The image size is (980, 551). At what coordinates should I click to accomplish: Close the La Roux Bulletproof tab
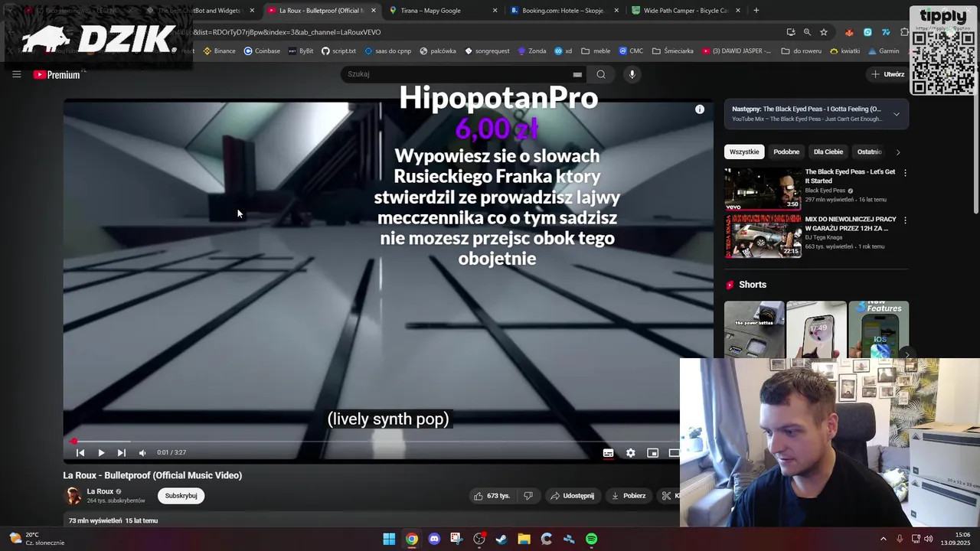click(x=374, y=11)
